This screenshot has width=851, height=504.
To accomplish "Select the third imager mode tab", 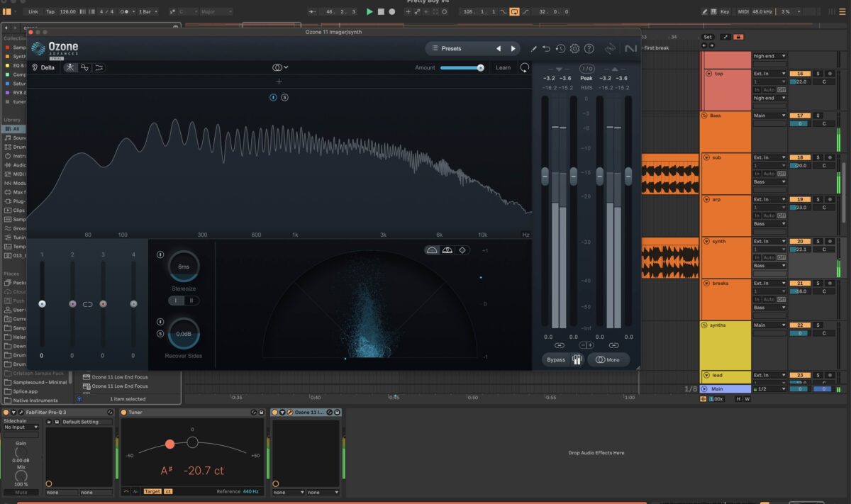I will [99, 68].
